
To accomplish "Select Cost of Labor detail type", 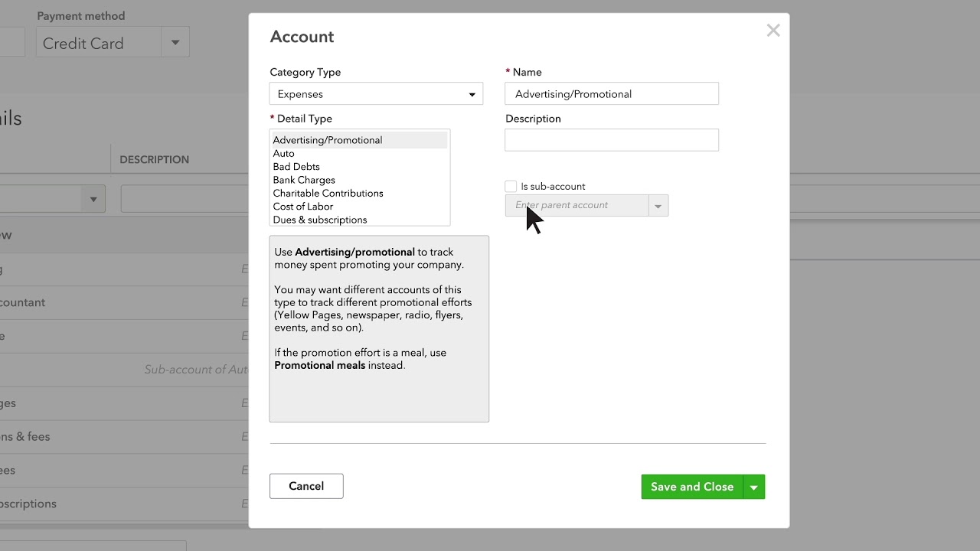I will point(303,207).
